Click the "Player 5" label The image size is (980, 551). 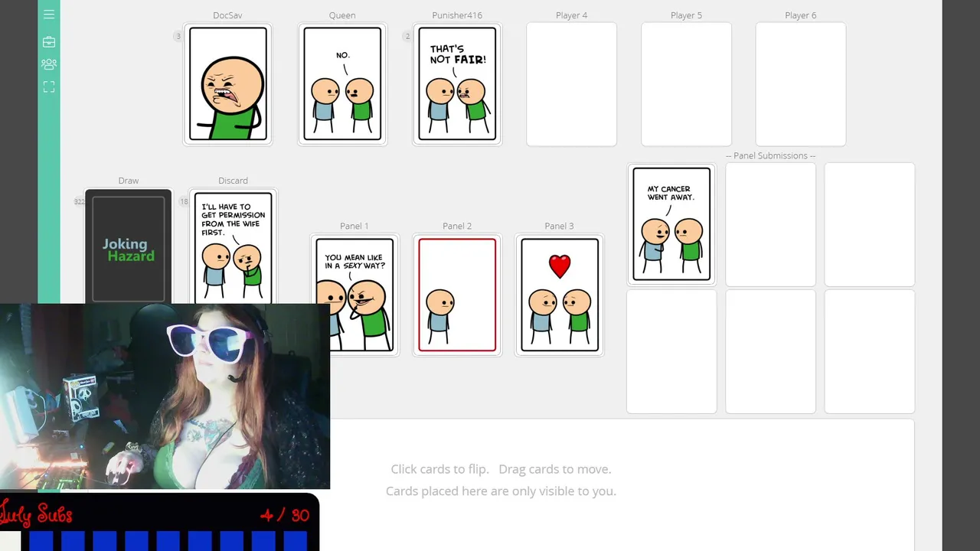[686, 15]
